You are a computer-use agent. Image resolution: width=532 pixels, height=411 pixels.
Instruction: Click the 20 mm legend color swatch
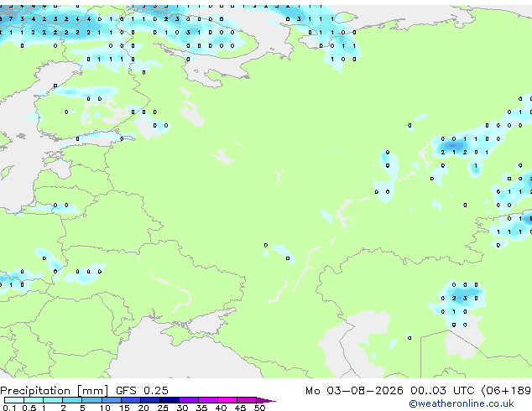click(150, 400)
